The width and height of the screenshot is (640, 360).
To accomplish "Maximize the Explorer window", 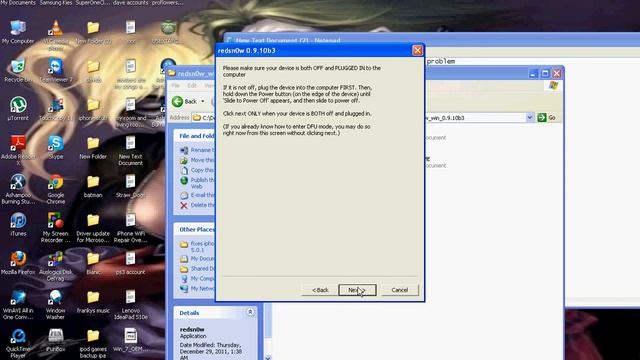I will (x=545, y=73).
